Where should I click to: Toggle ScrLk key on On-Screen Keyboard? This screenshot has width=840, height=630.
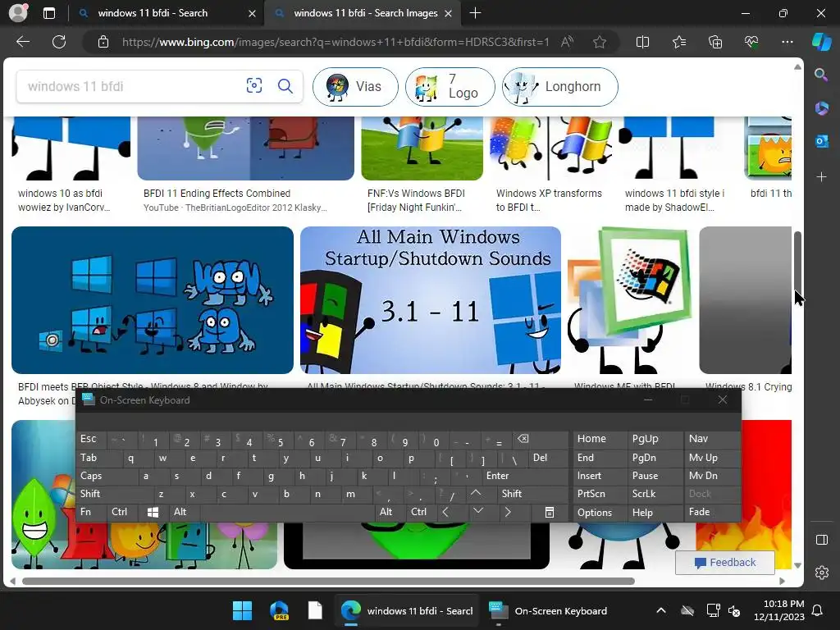[654, 494]
